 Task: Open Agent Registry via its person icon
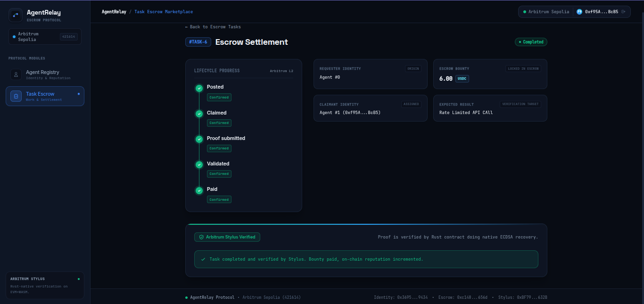pos(16,74)
